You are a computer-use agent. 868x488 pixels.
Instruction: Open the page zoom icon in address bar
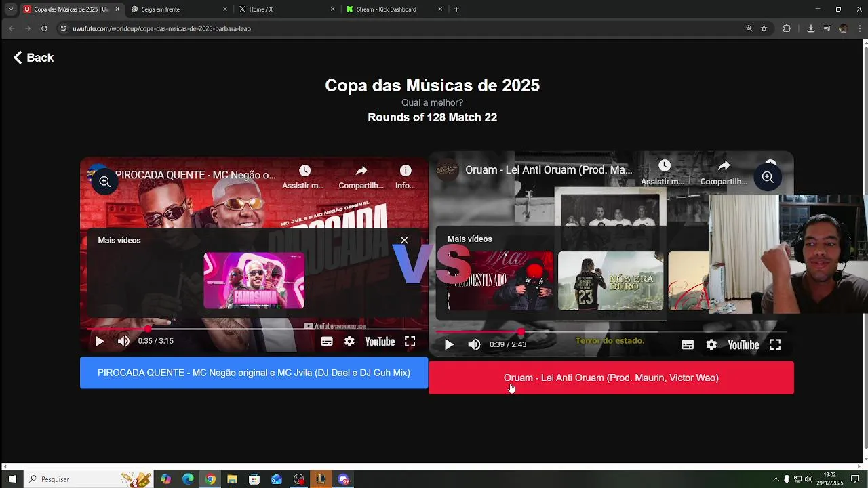tap(749, 28)
